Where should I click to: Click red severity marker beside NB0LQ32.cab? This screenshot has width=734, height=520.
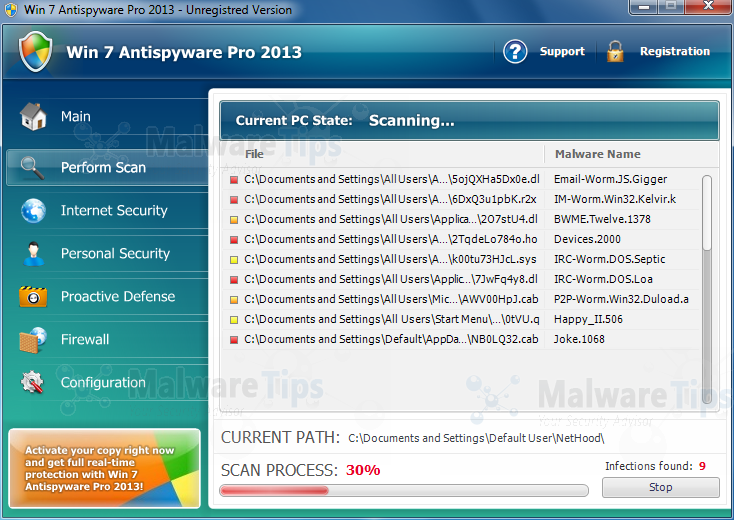tap(234, 340)
